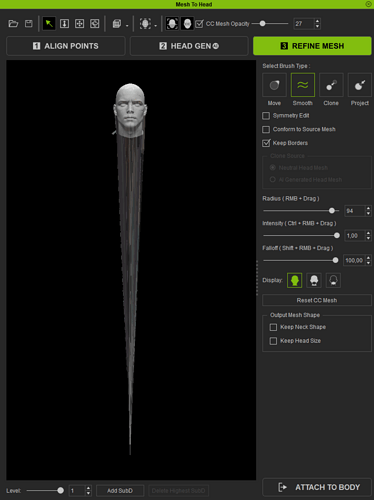
Task: Select the Move brush
Action: point(274,85)
